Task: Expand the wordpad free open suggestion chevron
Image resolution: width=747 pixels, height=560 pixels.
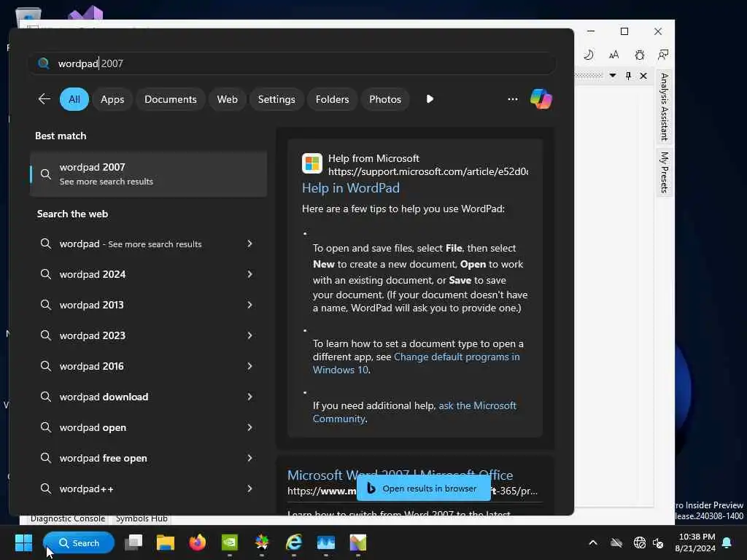Action: point(249,458)
